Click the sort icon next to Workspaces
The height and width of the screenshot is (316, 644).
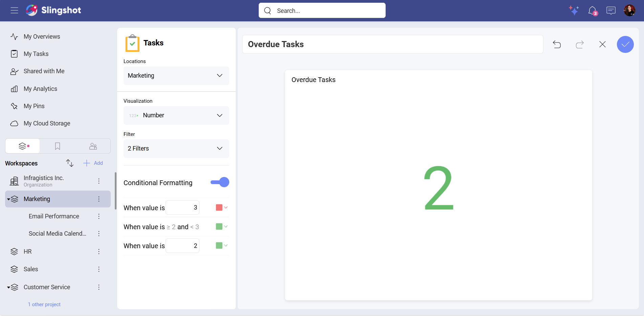pyautogui.click(x=69, y=163)
